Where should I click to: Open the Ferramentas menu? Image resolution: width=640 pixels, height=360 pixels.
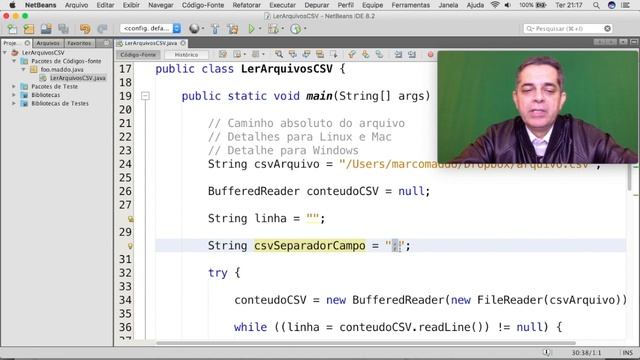pyautogui.click(x=411, y=5)
